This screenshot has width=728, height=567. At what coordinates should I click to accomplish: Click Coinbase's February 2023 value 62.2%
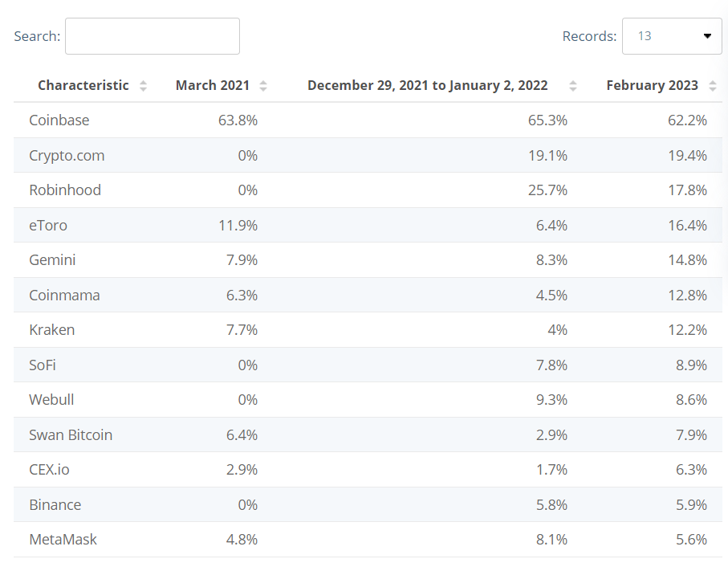687,120
